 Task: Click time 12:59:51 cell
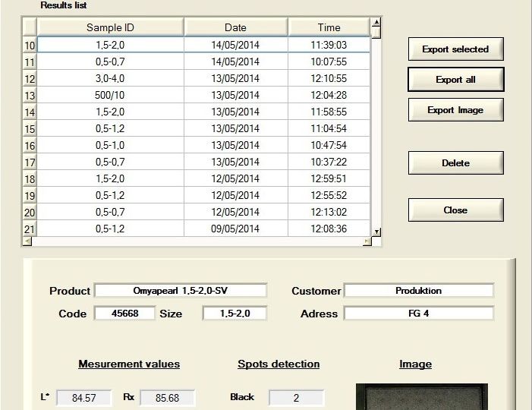pos(329,178)
